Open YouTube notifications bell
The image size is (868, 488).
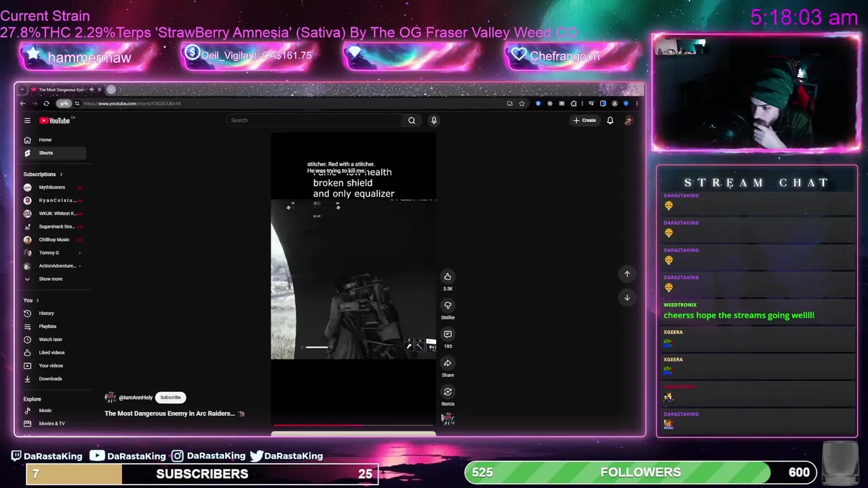coord(610,121)
